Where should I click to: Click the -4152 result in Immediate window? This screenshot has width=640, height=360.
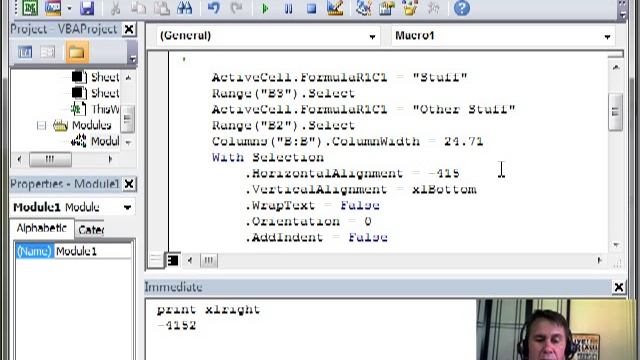point(177,325)
